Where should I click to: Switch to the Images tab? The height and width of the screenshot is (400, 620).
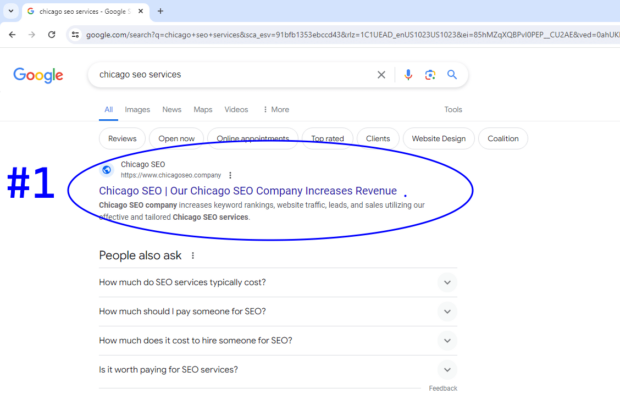[x=137, y=109]
